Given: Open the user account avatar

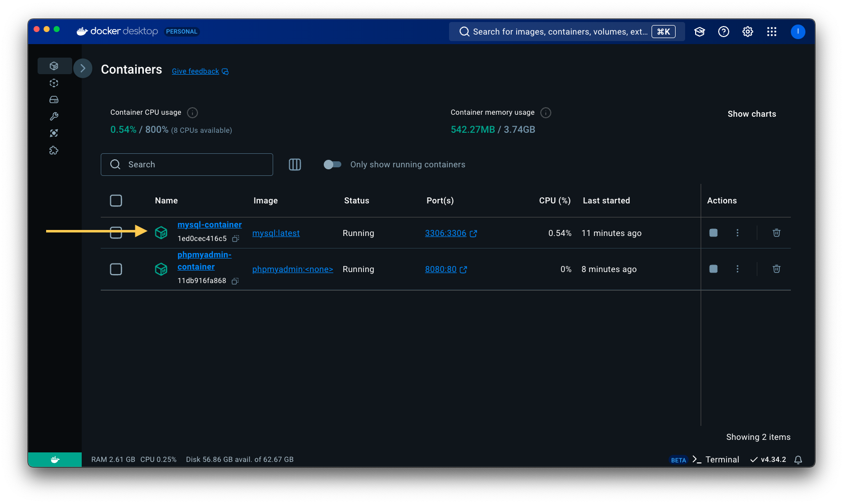Looking at the screenshot, I should pyautogui.click(x=798, y=32).
